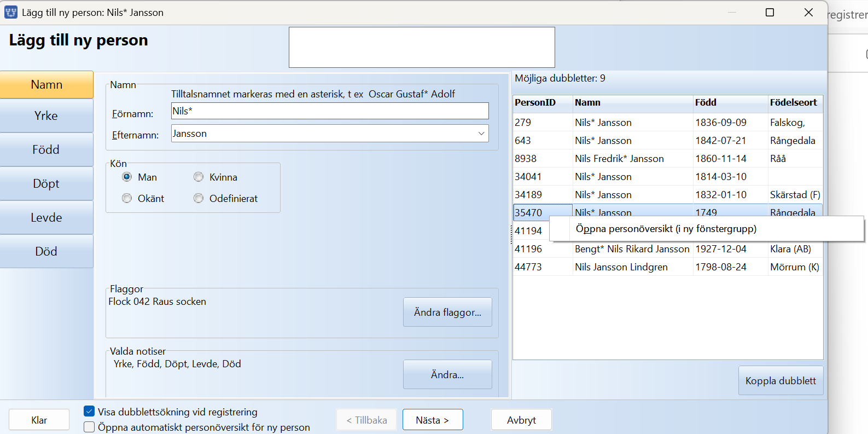Sort by the Född column header
868x434 pixels.
point(730,103)
